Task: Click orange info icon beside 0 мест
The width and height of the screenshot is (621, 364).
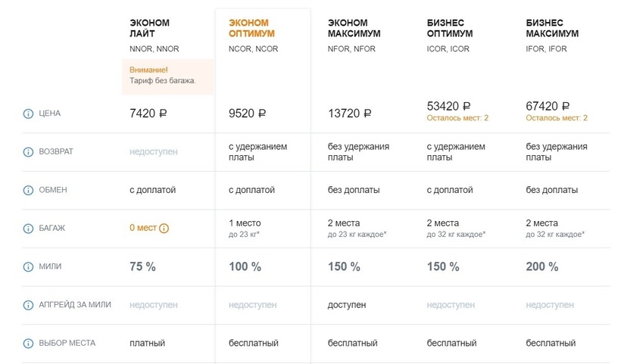Action: coord(164,229)
